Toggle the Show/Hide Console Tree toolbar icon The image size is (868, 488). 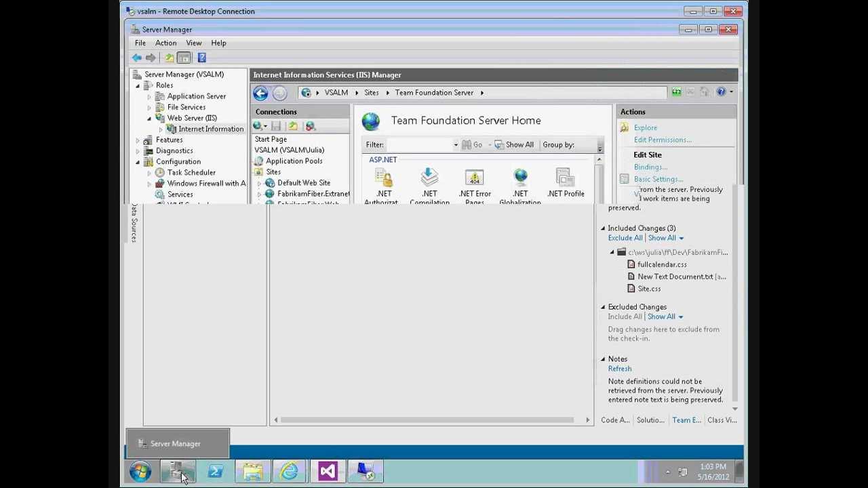tap(184, 58)
